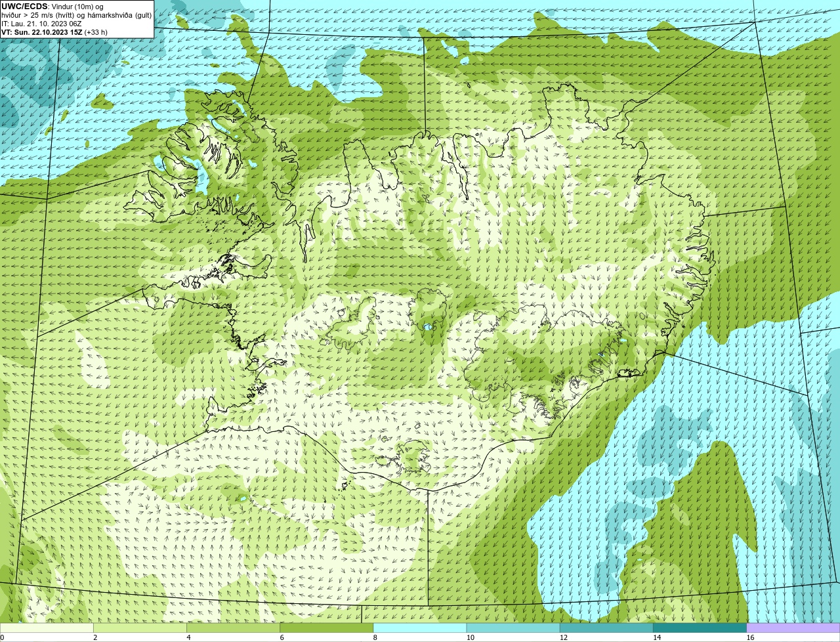Click the 'VT: Sun. 22.10.2023 15Z (+33 h)' line
Image resolution: width=840 pixels, height=642 pixels.
(54, 32)
